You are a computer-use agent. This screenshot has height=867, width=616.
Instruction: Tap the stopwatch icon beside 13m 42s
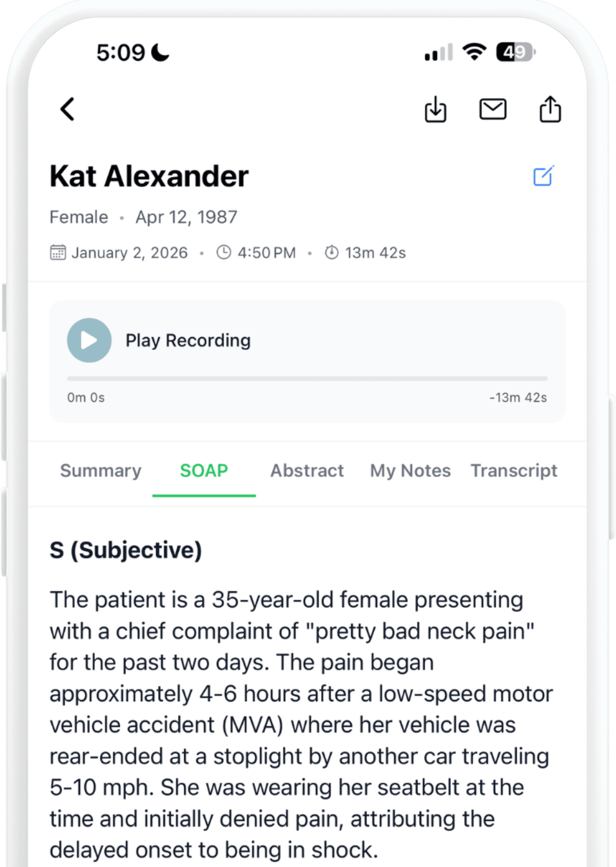(x=332, y=253)
